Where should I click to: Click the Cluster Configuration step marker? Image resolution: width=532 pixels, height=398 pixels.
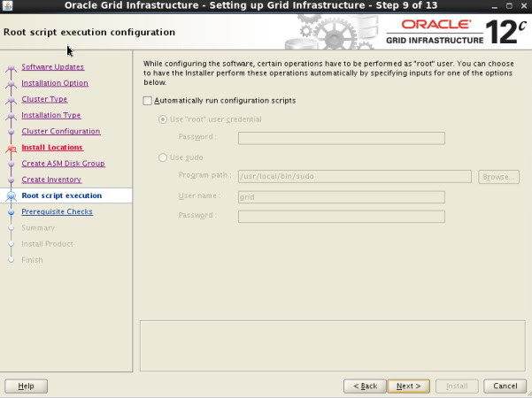tap(12, 132)
